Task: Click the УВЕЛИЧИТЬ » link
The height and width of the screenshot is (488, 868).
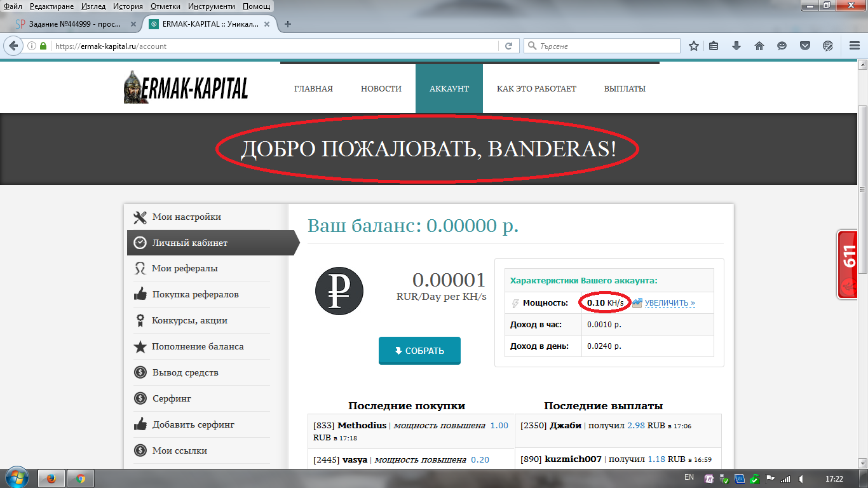Action: (670, 303)
